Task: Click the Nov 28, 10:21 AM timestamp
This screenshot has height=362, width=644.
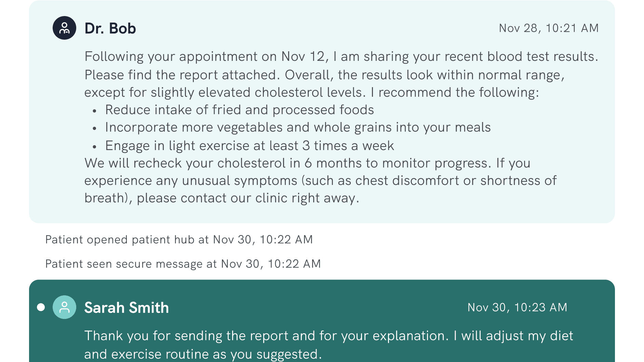Action: point(549,28)
